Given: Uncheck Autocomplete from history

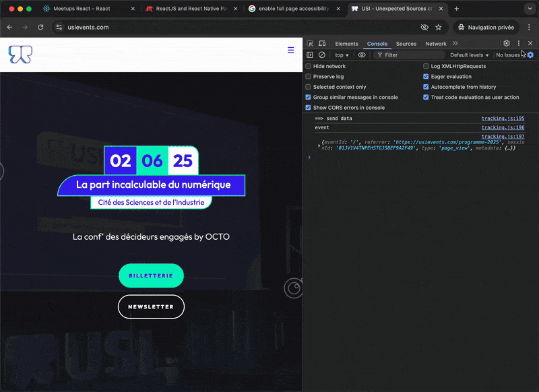Looking at the screenshot, I should [426, 87].
